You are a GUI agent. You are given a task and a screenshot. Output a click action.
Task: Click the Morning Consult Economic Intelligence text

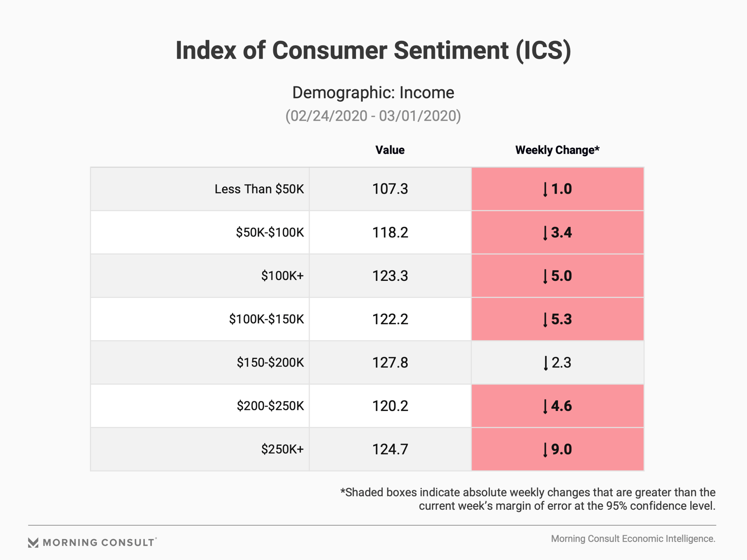(x=633, y=539)
